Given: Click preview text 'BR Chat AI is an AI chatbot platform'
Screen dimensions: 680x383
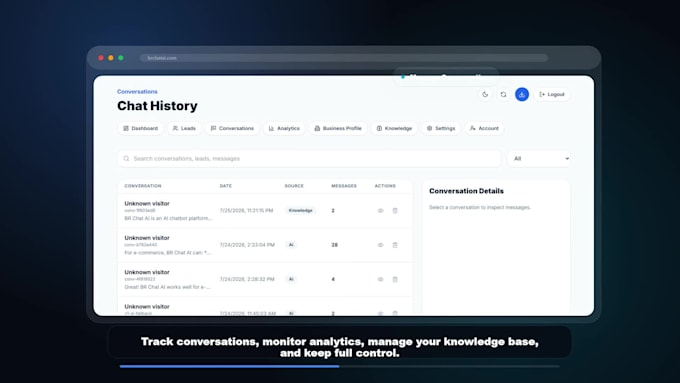Looking at the screenshot, I should click(168, 218).
